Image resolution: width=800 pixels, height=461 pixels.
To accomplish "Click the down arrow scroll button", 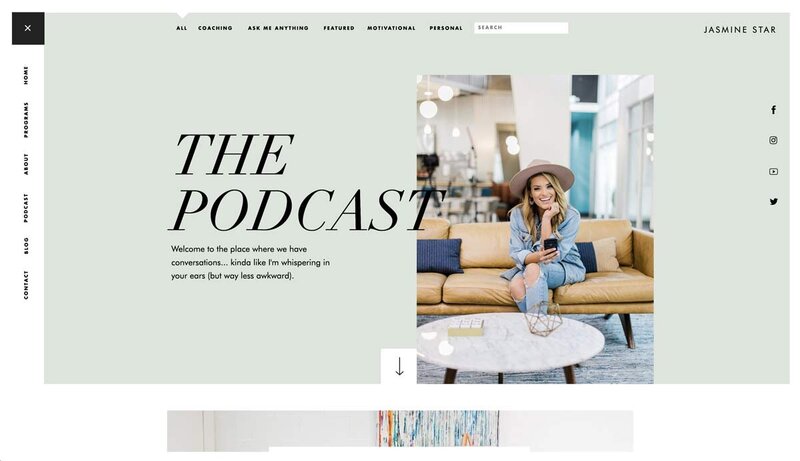I will click(x=399, y=366).
